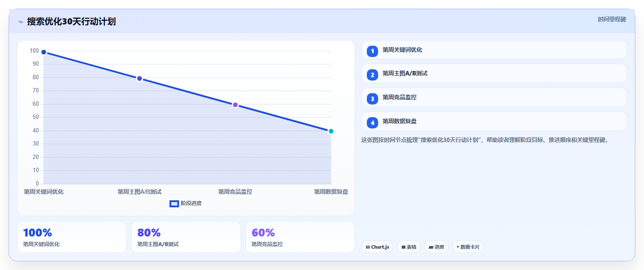The width and height of the screenshot is (644, 270).
Task: Open the 60% 第周竞品监控 stat card
Action: [x=300, y=237]
